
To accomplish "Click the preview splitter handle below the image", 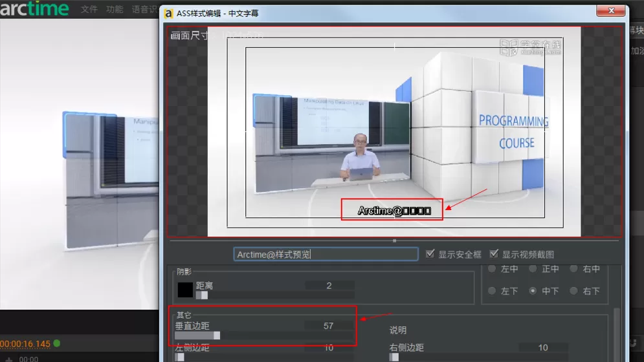I will pyautogui.click(x=394, y=241).
